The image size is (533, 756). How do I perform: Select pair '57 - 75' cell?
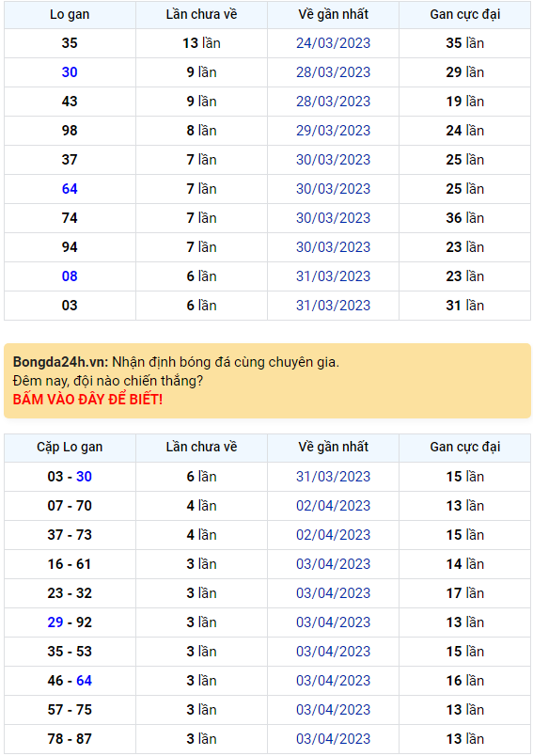(x=70, y=710)
